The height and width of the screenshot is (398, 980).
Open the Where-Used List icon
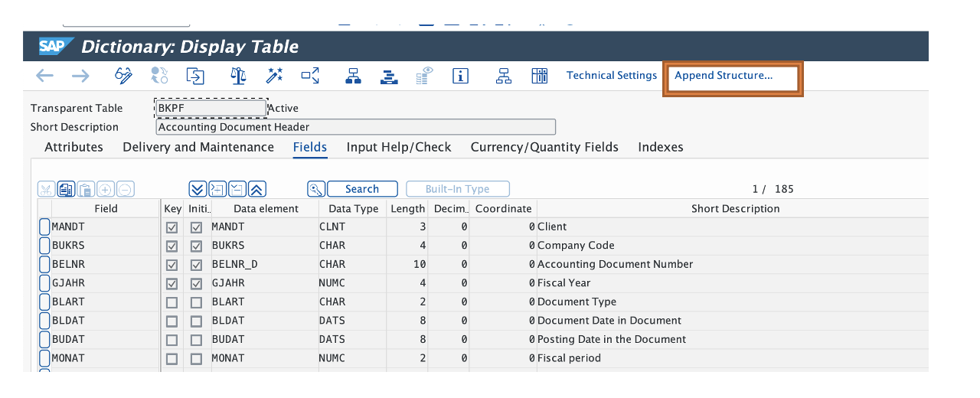[x=310, y=76]
